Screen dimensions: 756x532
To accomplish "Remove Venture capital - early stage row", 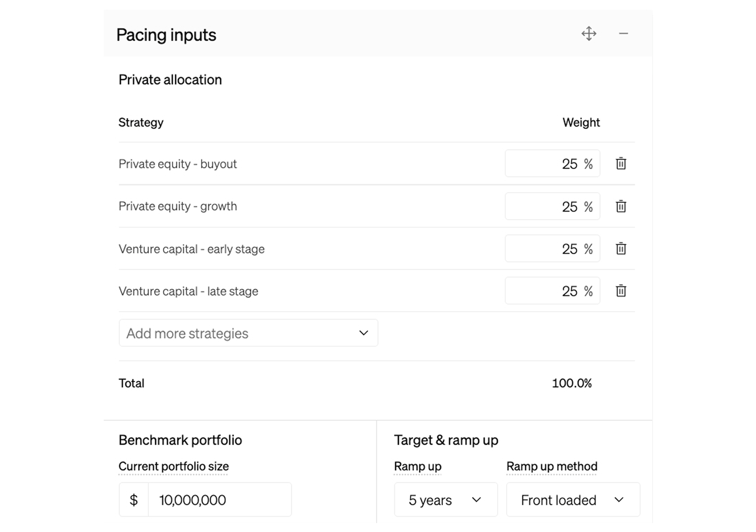I will 621,249.
